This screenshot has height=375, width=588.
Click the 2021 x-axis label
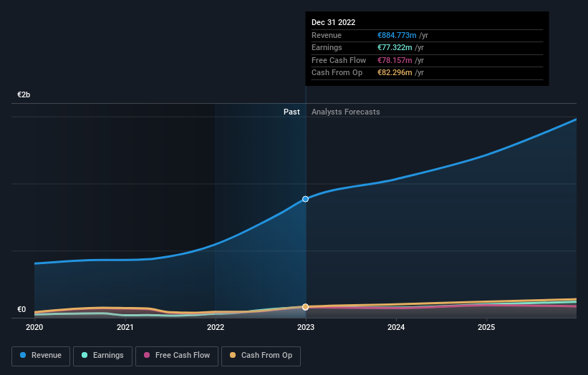coord(125,328)
